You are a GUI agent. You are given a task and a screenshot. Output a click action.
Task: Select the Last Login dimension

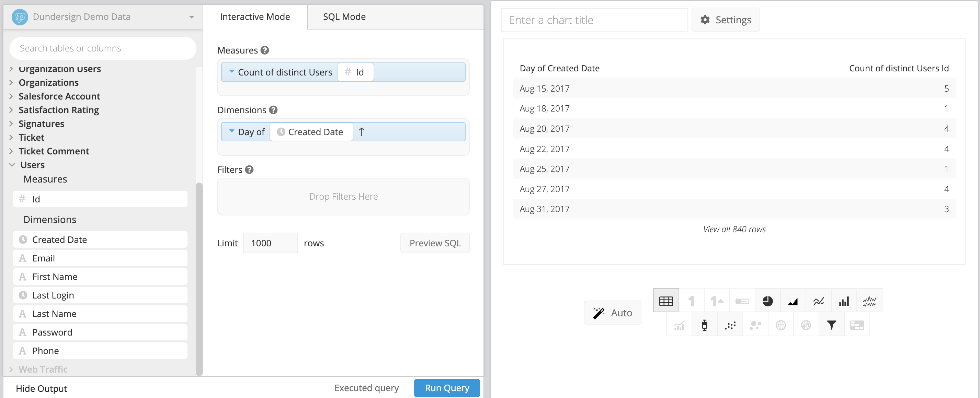100,295
